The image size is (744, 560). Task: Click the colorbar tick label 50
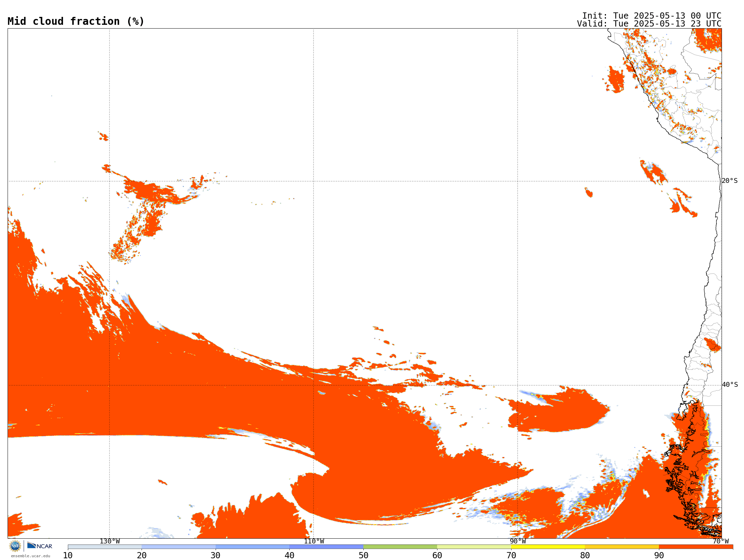[363, 556]
